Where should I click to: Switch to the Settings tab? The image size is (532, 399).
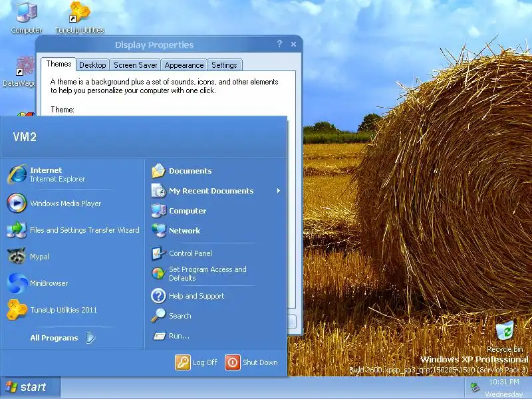[224, 65]
